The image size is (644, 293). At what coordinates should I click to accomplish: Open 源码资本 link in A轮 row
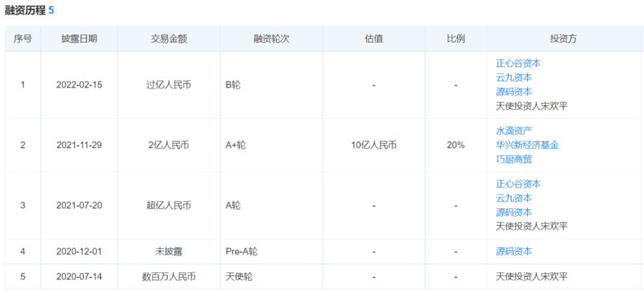[514, 212]
